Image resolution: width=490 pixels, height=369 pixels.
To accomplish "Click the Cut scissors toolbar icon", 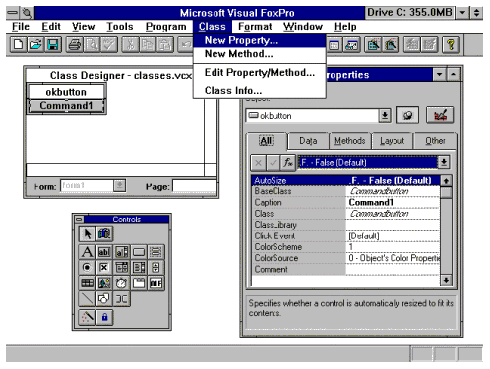I will point(131,45).
